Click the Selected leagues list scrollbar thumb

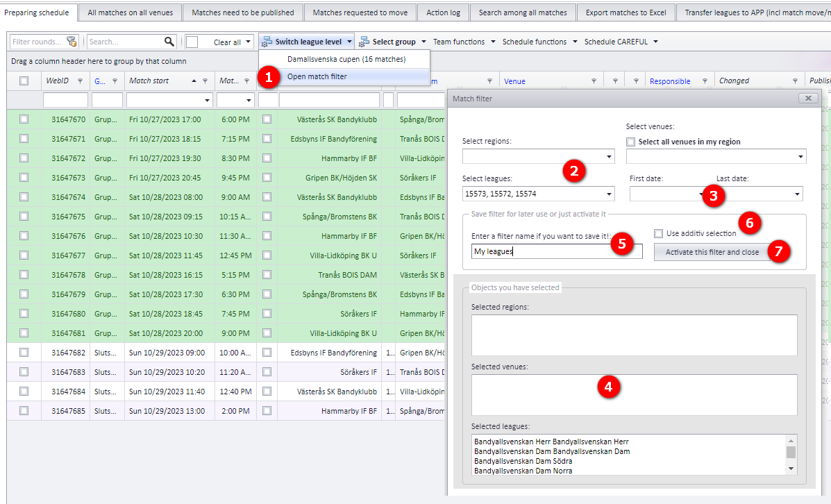[791, 452]
